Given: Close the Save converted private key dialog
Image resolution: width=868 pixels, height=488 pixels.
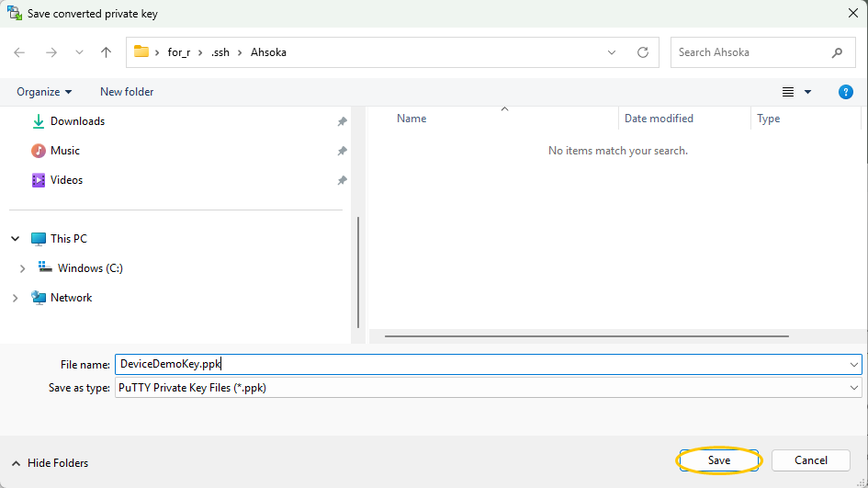Looking at the screenshot, I should (x=853, y=13).
